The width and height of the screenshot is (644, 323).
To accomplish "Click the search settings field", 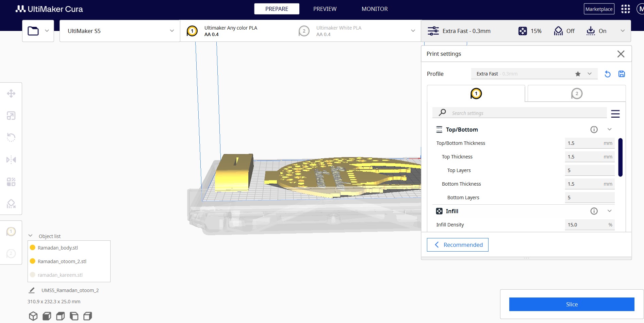I will [x=519, y=113].
